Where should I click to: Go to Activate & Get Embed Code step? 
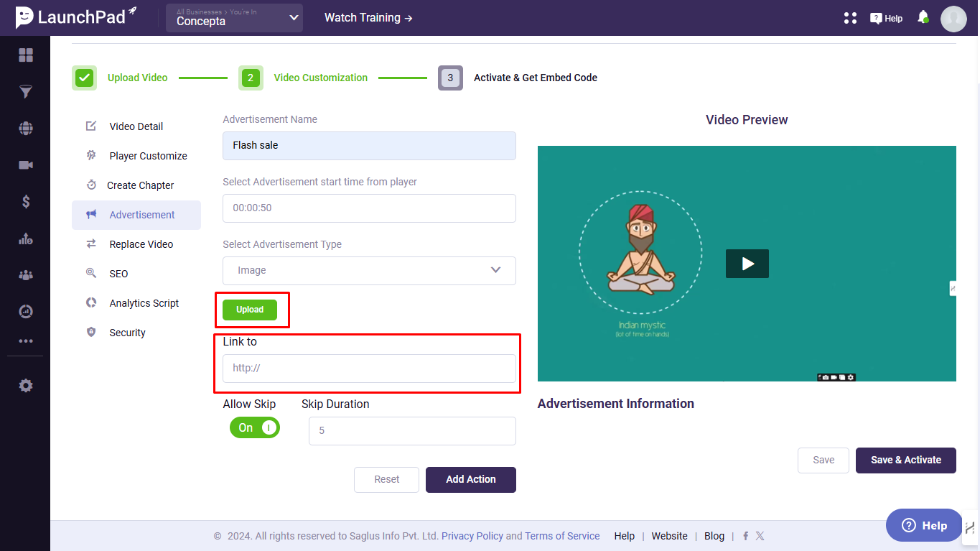[518, 78]
